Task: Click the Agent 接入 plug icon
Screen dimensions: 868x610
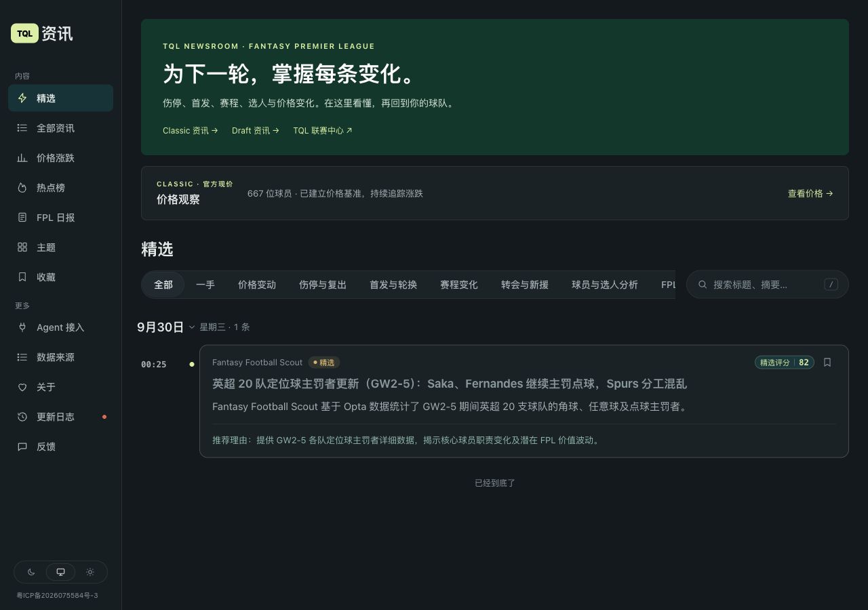Action: tap(22, 327)
